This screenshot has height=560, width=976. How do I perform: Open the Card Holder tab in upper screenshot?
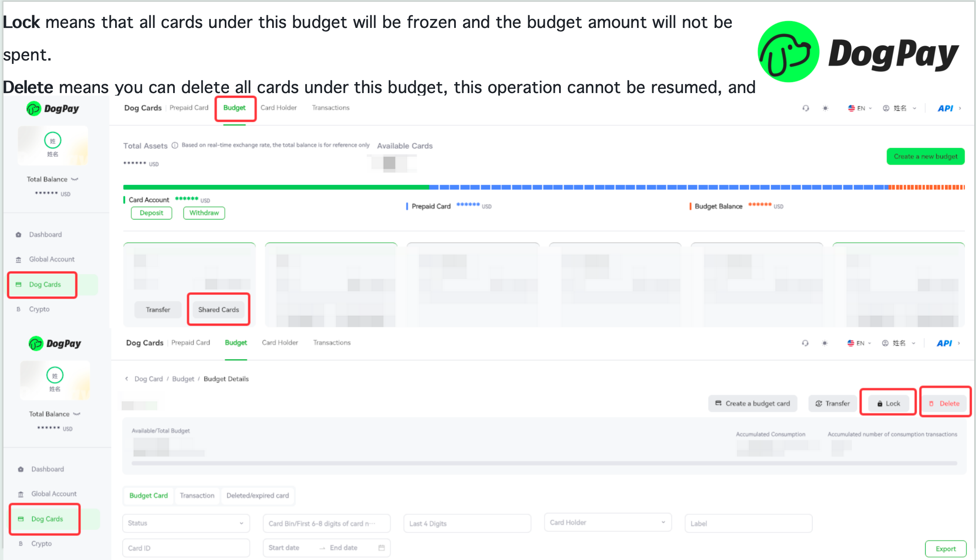(x=278, y=108)
